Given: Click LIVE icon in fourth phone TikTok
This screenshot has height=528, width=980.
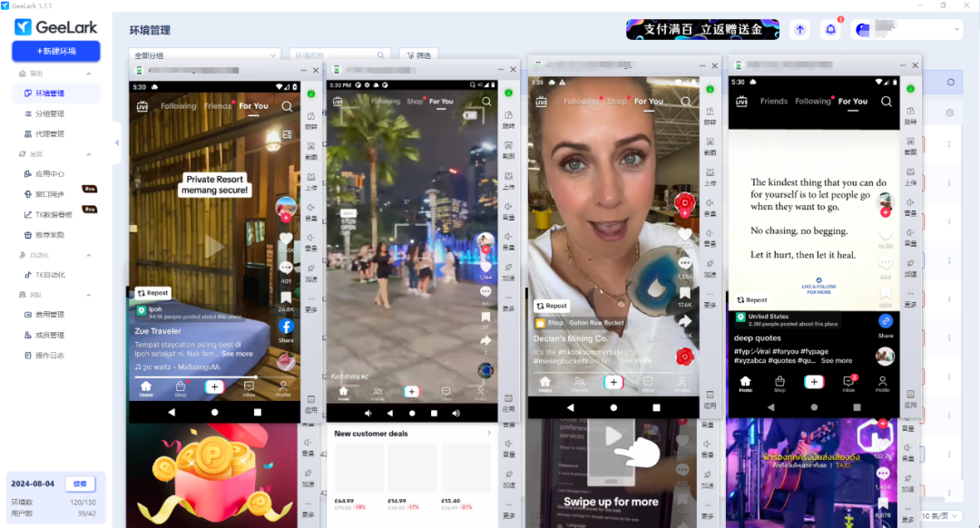Looking at the screenshot, I should [741, 102].
